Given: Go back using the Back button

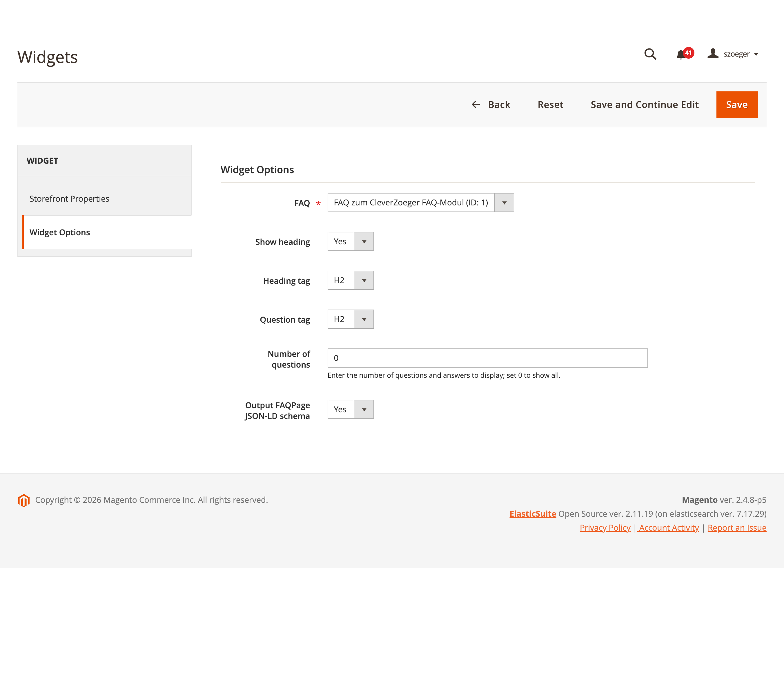Looking at the screenshot, I should coord(491,104).
